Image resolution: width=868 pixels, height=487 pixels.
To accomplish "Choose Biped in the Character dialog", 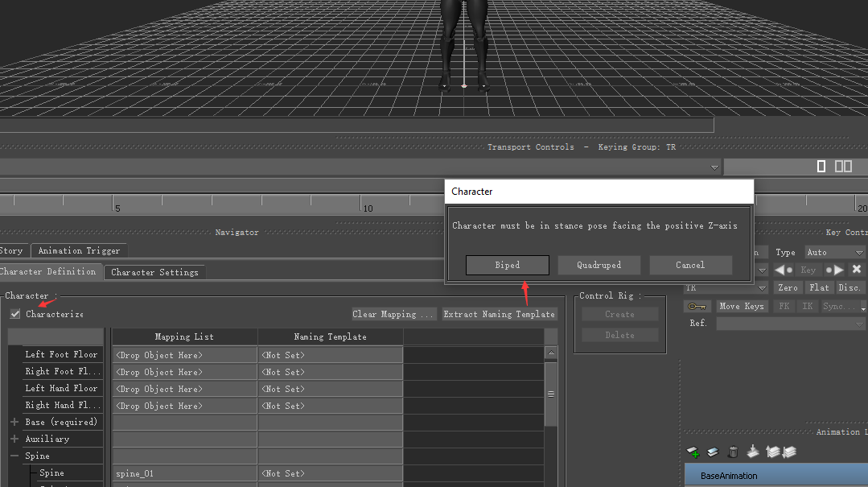I will (x=507, y=265).
